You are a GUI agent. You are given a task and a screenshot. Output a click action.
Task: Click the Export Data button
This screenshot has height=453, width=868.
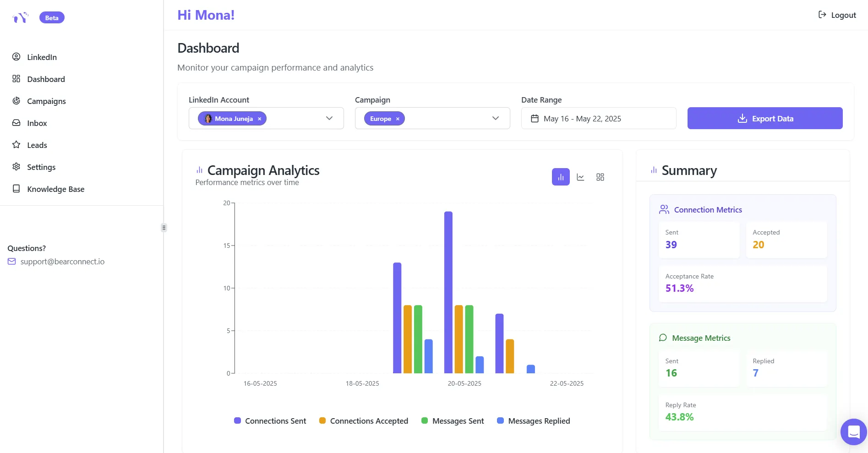764,118
